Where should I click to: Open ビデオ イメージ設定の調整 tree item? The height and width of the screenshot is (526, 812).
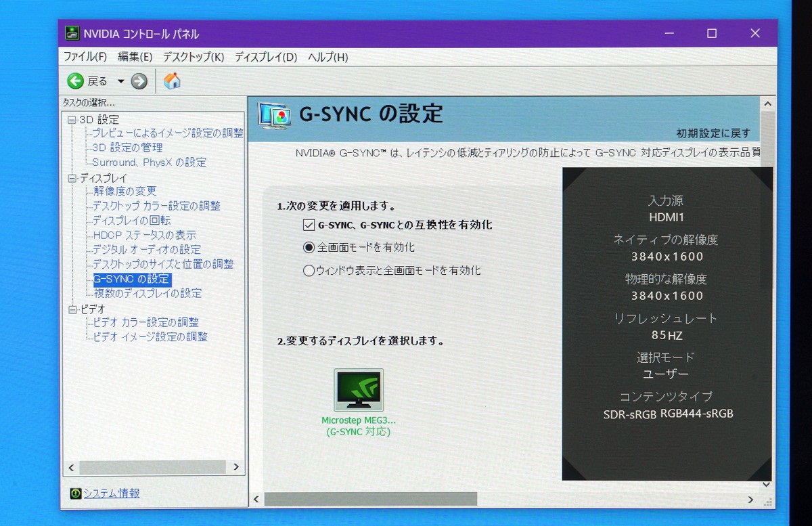tap(150, 336)
